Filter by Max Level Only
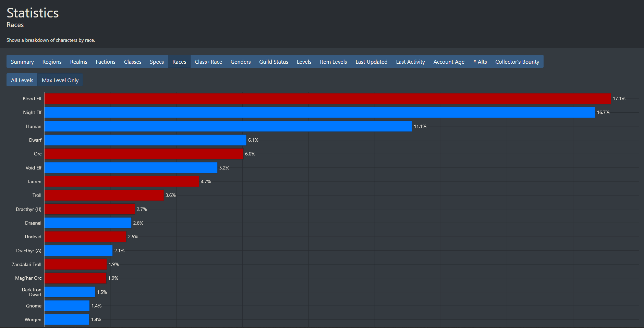 tap(60, 80)
